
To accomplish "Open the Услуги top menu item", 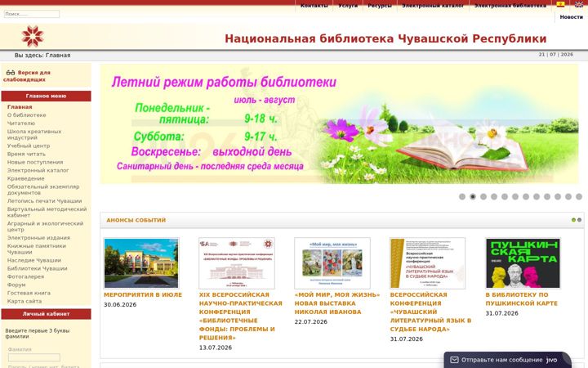I will [348, 6].
